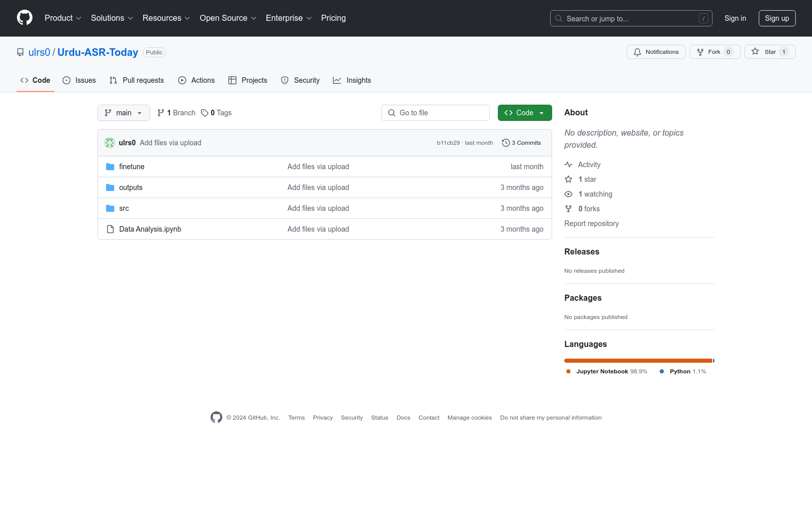Click the Sign up button
Screen dimensions: 812x508
click(x=777, y=18)
